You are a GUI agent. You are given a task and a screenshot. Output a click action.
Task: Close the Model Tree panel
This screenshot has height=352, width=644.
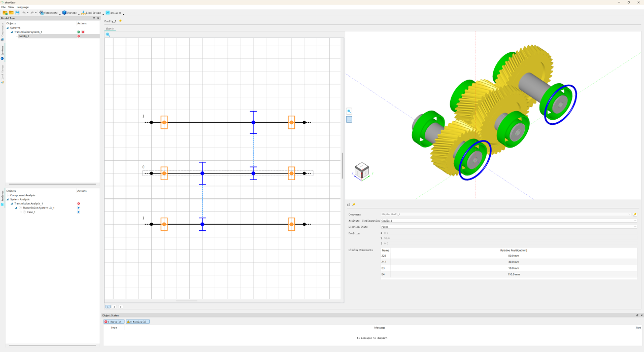pos(98,18)
